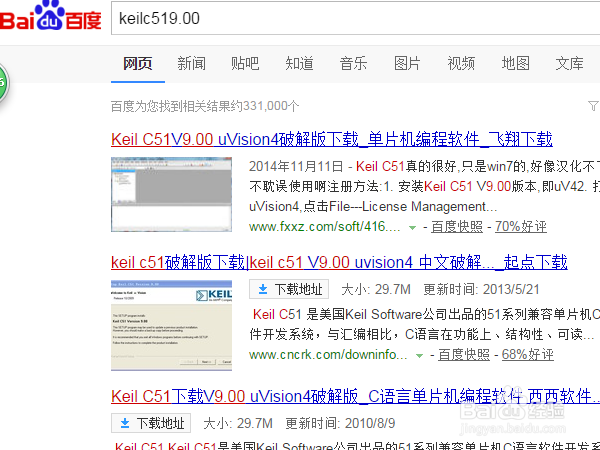Open the 音乐 tab
The height and width of the screenshot is (450, 600).
tap(353, 64)
